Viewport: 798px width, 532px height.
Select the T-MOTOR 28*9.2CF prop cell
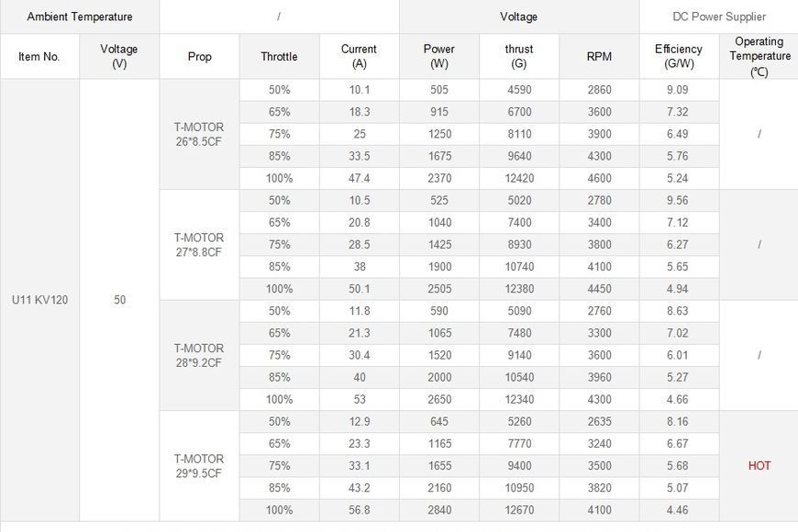[199, 355]
